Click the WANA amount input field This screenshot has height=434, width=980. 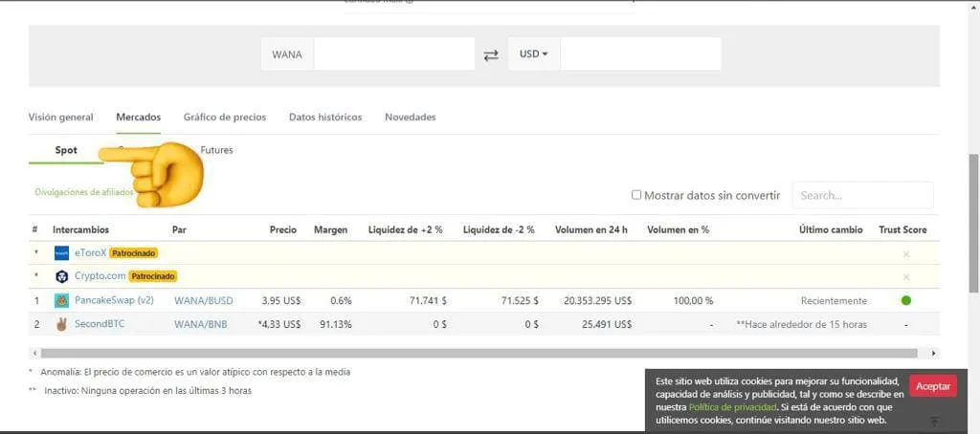(x=393, y=54)
